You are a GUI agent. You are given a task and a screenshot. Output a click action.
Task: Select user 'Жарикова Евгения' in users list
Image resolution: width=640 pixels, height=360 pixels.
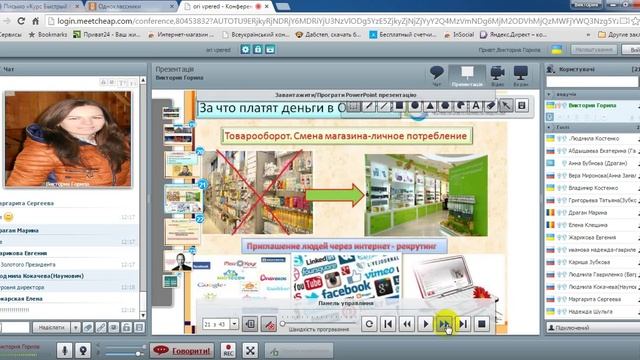click(x=593, y=237)
